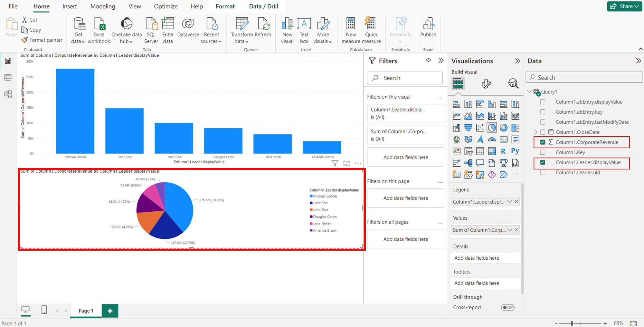644x327 pixels.
Task: Switch to Model view in left sidebar
Action: coord(8,94)
